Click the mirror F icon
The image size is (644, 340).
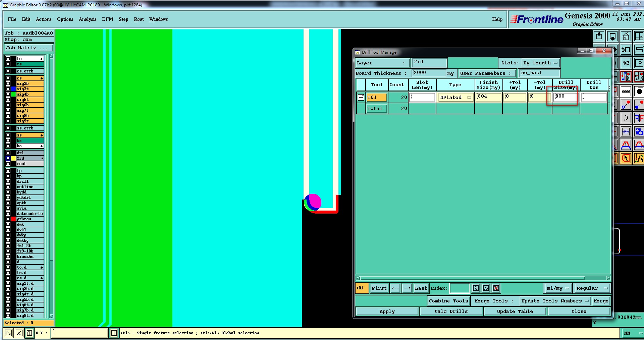tap(639, 118)
